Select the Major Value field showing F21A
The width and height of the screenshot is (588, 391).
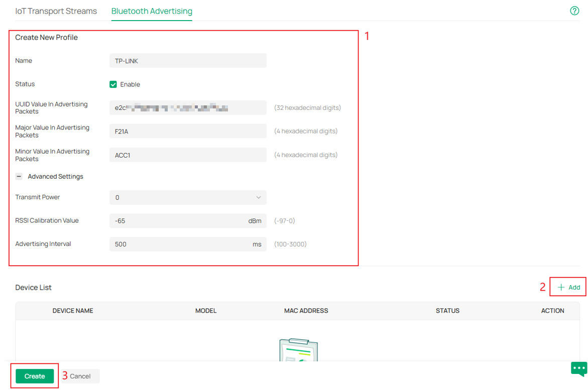point(188,131)
